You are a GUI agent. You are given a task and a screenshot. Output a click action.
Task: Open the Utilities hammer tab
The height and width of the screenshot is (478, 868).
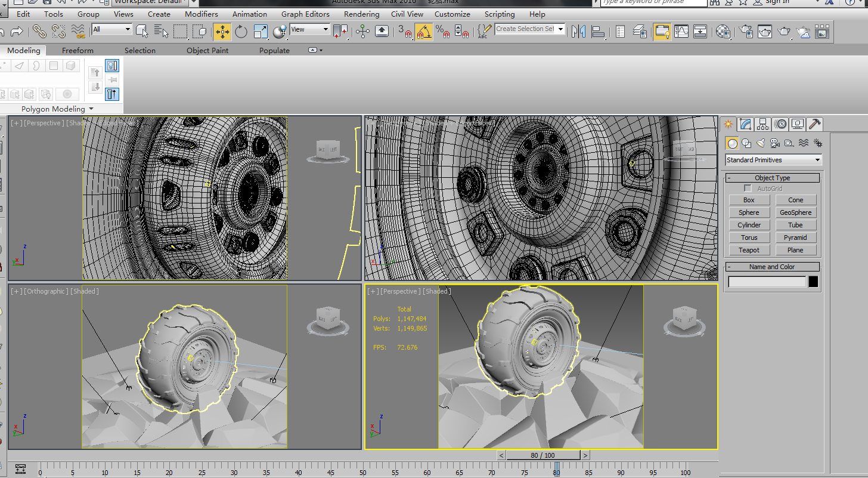point(814,124)
